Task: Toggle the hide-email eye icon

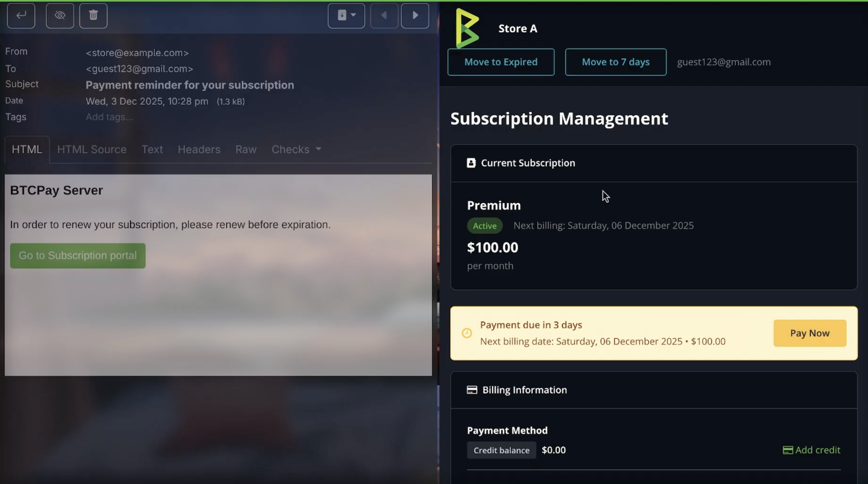Action: 60,15
